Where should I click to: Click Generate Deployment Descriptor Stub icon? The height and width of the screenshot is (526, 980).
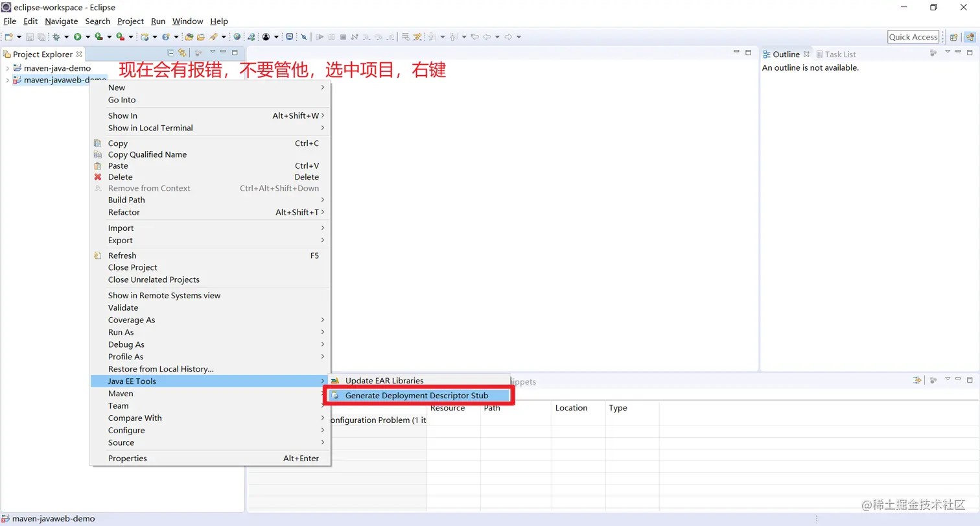click(335, 396)
